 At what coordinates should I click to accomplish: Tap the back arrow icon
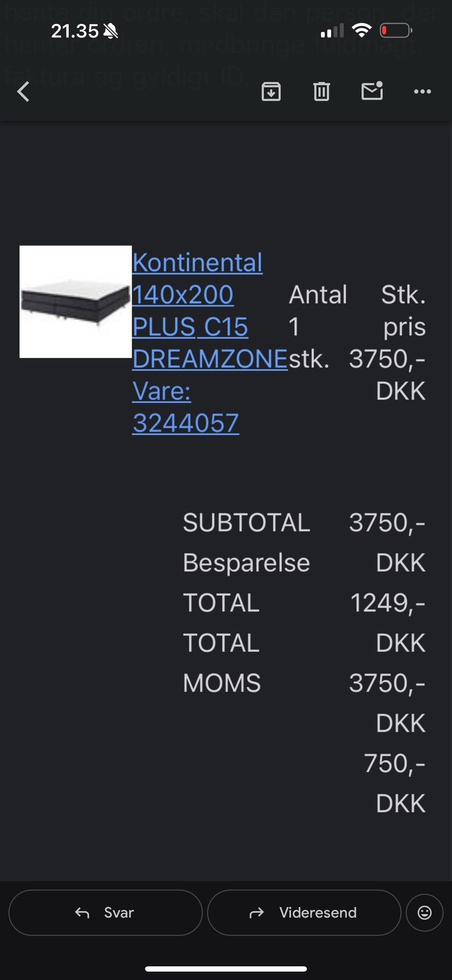[x=24, y=91]
